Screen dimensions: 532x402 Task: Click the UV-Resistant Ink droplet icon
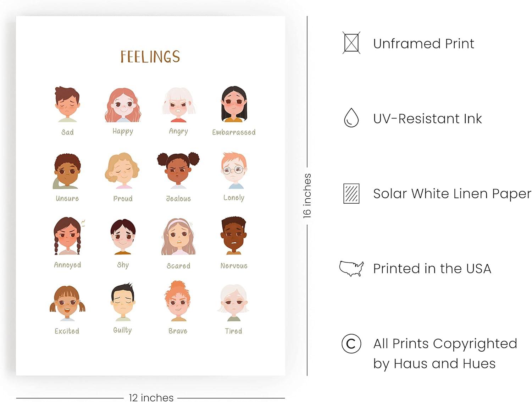click(x=351, y=118)
